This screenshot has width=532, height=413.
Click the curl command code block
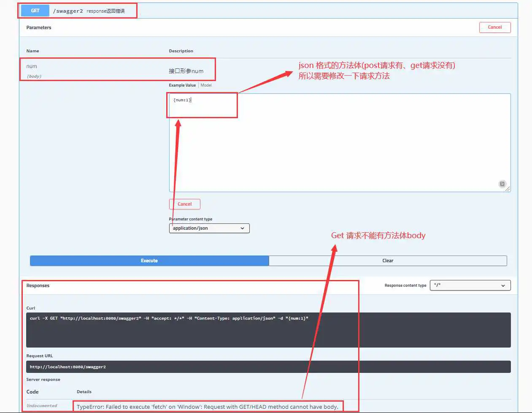pos(268,330)
